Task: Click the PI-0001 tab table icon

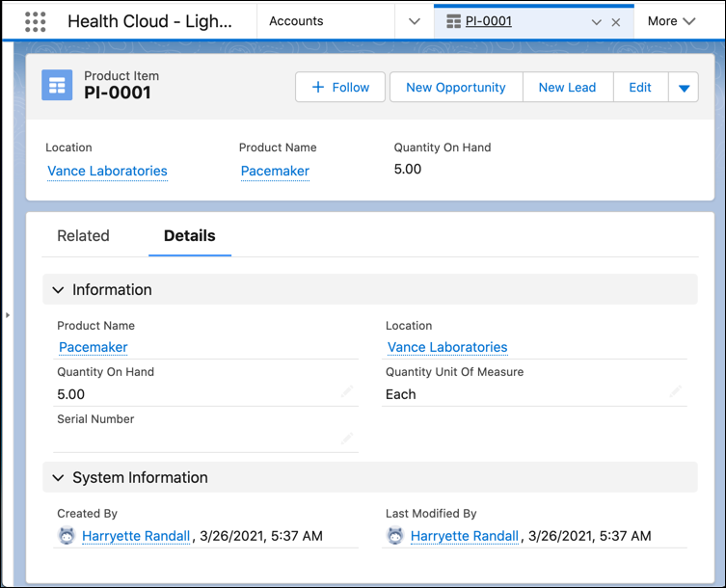Action: click(453, 21)
